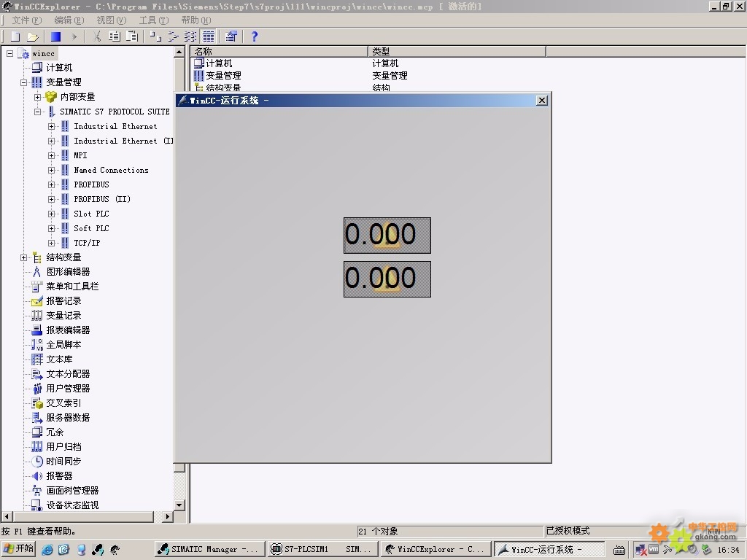Open the 工具 menu

[x=154, y=20]
